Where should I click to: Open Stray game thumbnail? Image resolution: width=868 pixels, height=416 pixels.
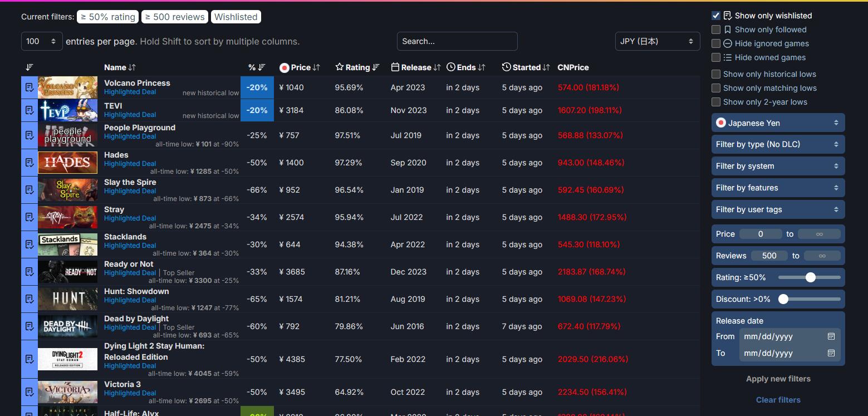click(x=67, y=217)
